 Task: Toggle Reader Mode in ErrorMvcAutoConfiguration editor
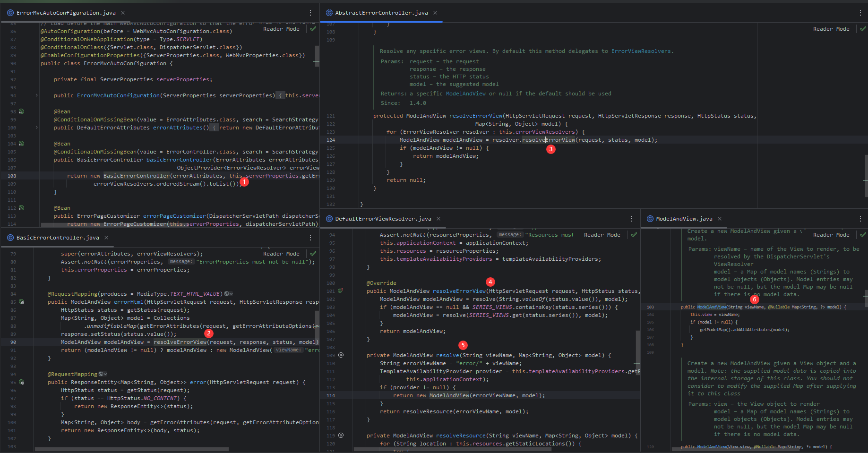click(281, 29)
